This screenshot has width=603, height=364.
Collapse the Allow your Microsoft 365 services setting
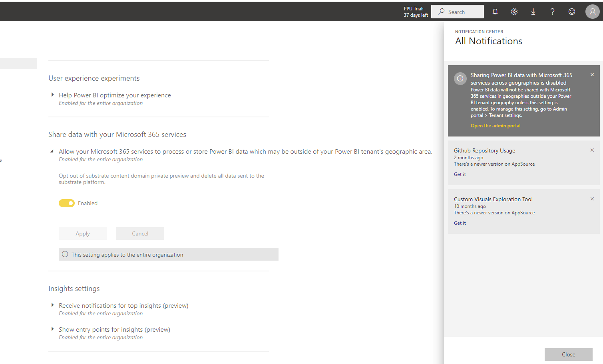(52, 151)
